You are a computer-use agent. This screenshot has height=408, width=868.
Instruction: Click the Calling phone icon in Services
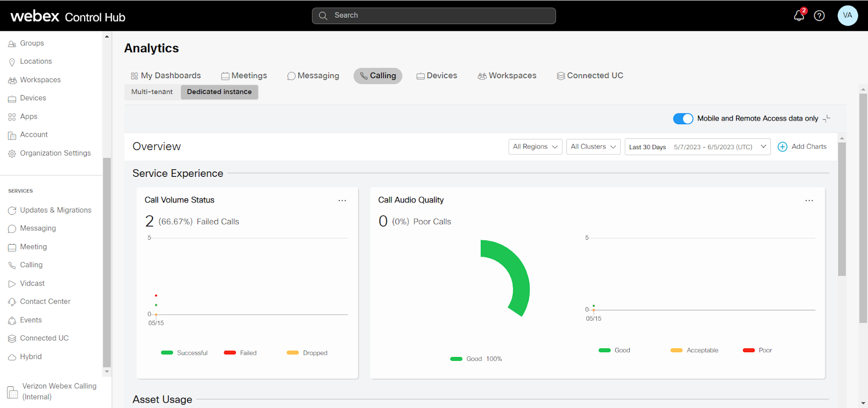pyautogui.click(x=12, y=265)
